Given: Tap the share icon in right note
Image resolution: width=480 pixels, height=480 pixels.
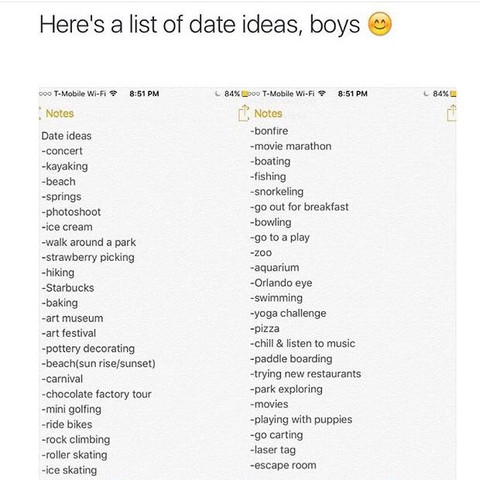Looking at the screenshot, I should pyautogui.click(x=451, y=113).
